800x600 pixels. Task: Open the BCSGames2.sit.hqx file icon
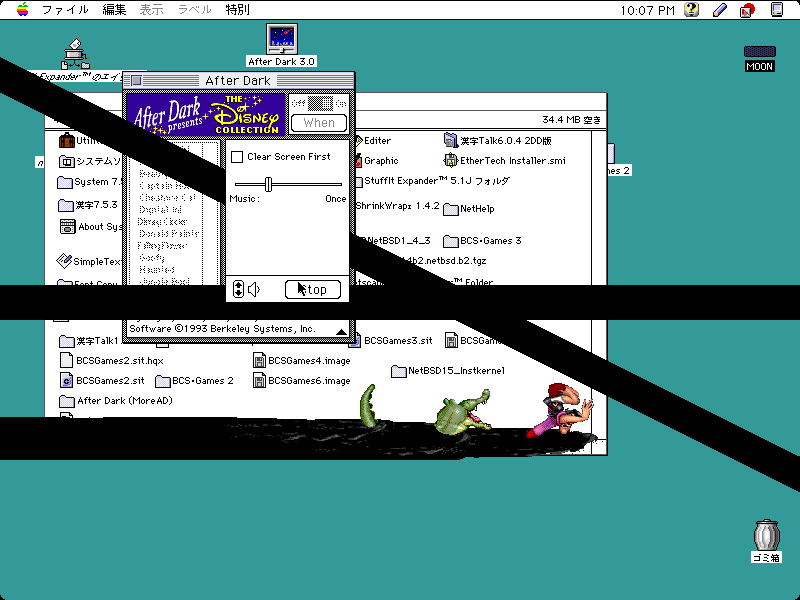point(67,360)
